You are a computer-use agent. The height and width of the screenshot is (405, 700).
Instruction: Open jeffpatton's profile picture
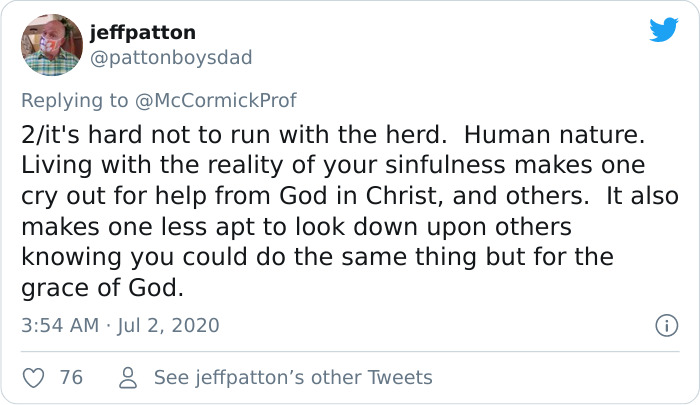(52, 45)
